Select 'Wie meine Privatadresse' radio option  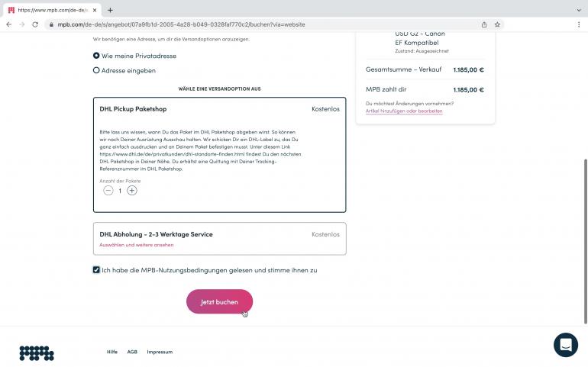click(x=96, y=56)
